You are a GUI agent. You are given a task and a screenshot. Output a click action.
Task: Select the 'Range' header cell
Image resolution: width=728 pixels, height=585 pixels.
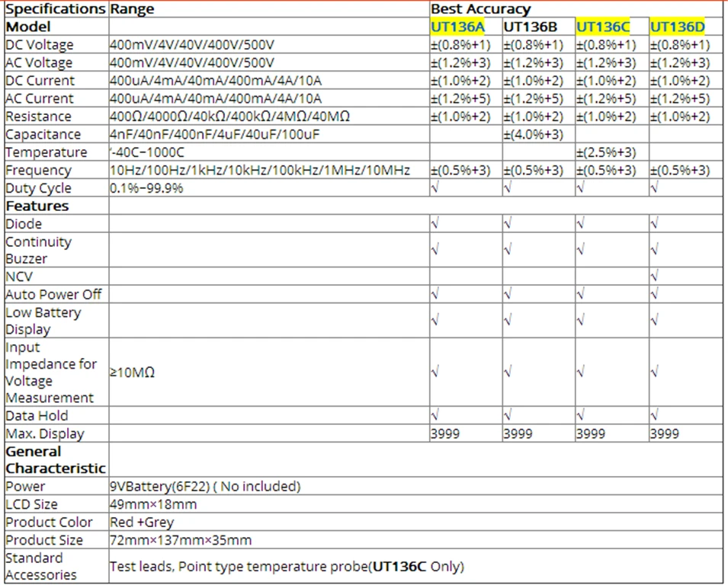click(x=133, y=9)
